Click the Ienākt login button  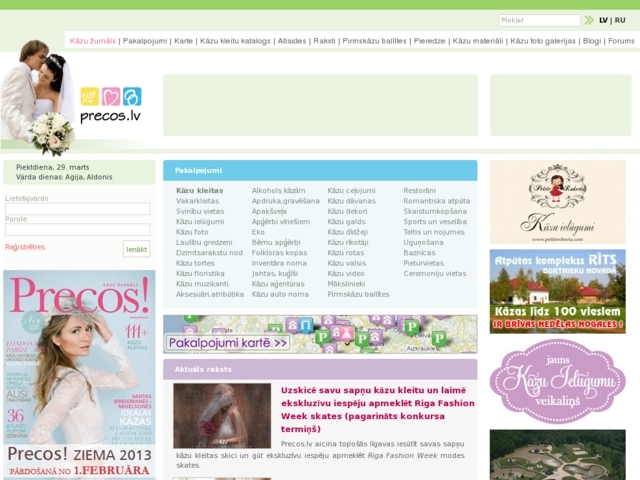pos(136,249)
